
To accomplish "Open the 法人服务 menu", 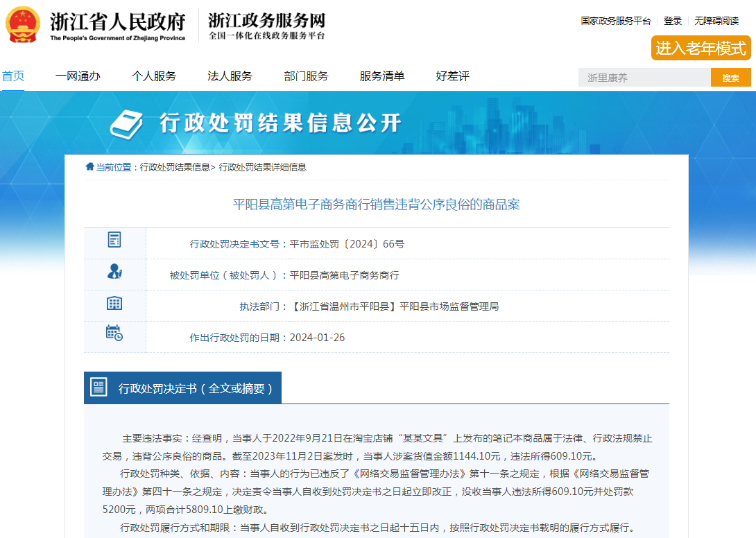I will [x=230, y=76].
